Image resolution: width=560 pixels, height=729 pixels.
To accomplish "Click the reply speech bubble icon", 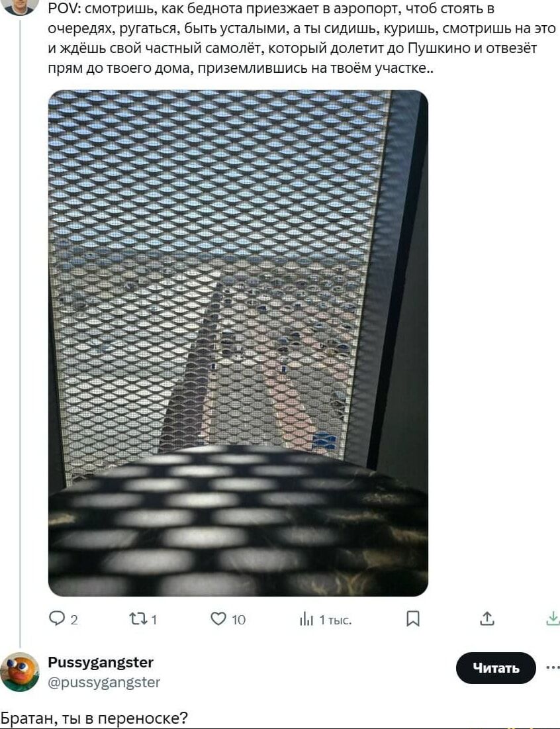I will (x=57, y=618).
